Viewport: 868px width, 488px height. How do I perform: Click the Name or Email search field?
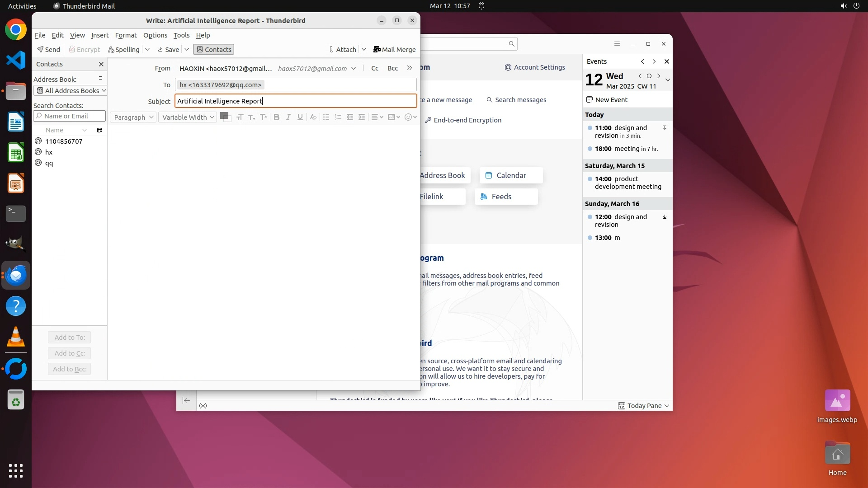click(70, 116)
